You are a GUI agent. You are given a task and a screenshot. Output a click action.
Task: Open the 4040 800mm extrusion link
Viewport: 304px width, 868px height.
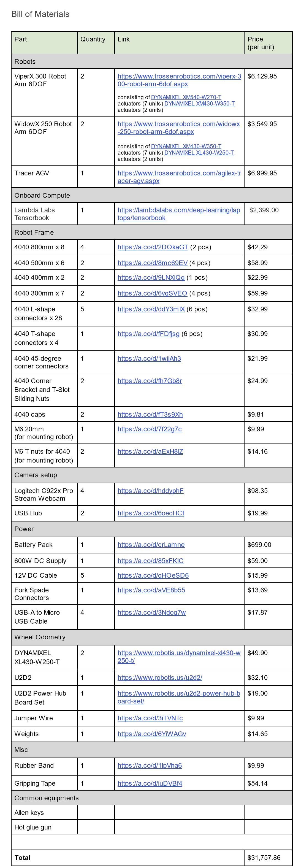point(153,247)
